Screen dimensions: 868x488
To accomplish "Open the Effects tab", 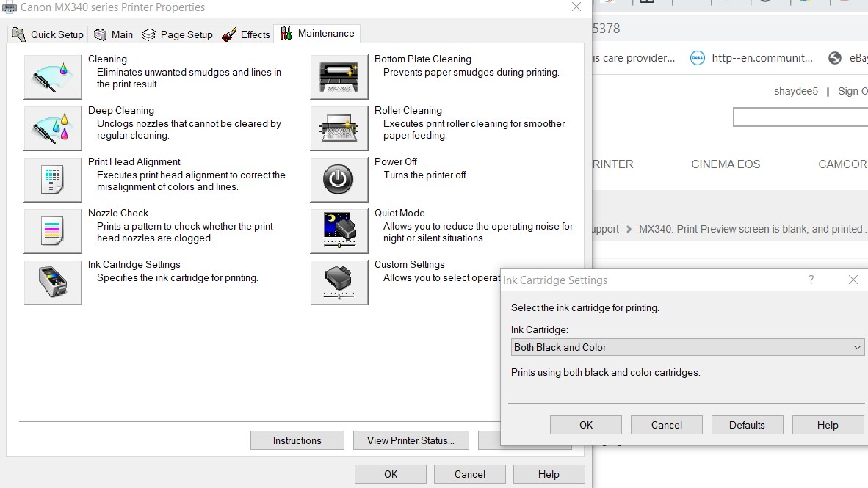I will click(x=246, y=34).
